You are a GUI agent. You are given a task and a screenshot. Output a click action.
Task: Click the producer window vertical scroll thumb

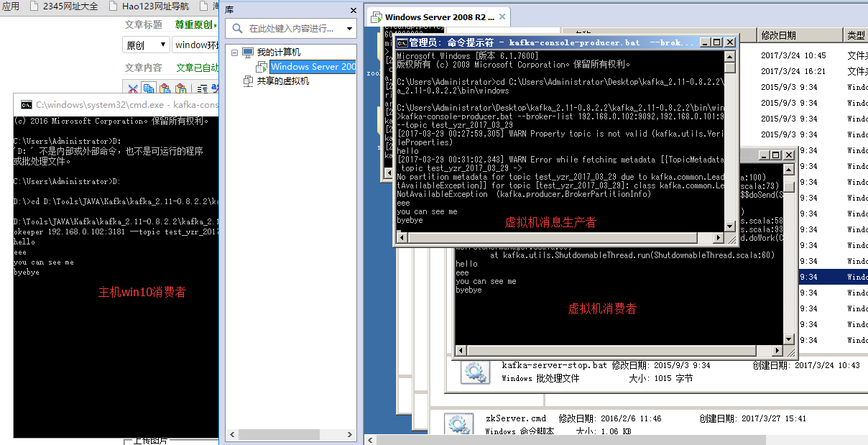730,68
